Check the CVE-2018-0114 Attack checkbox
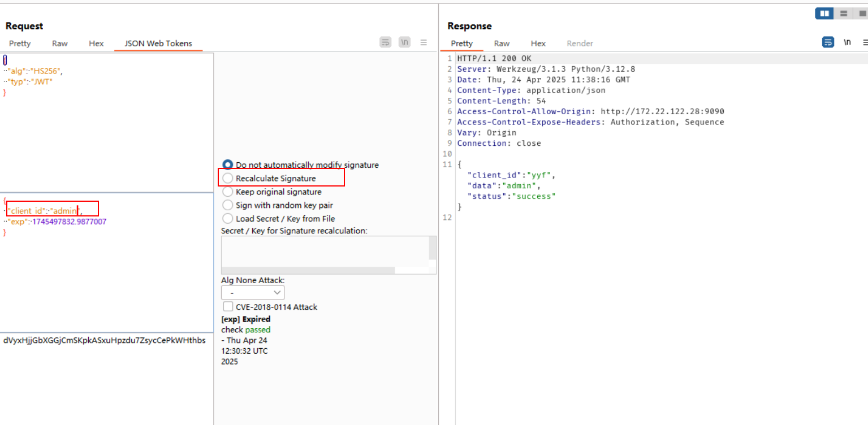This screenshot has height=425, width=868. coord(228,307)
